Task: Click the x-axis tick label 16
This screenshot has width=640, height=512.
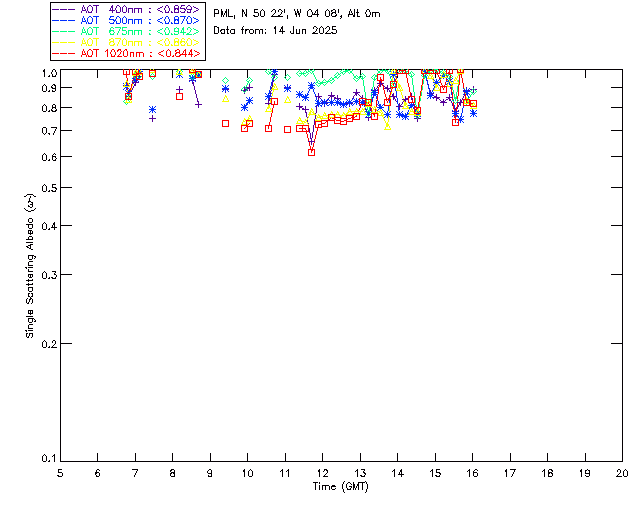Action: tap(473, 472)
